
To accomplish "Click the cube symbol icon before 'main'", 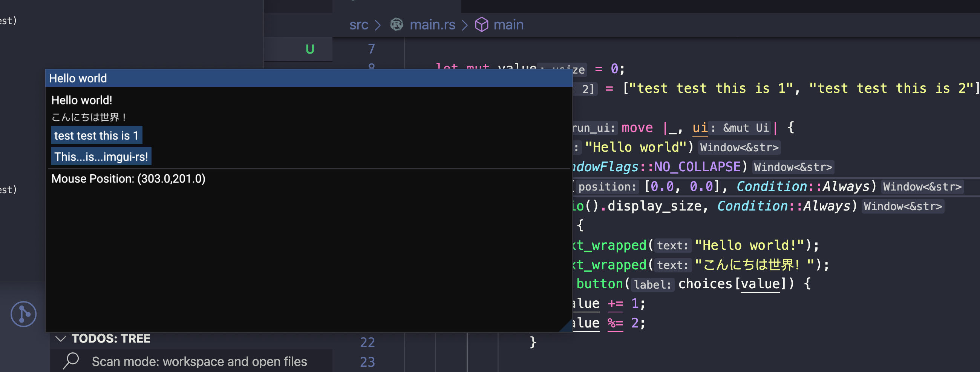I will (482, 25).
